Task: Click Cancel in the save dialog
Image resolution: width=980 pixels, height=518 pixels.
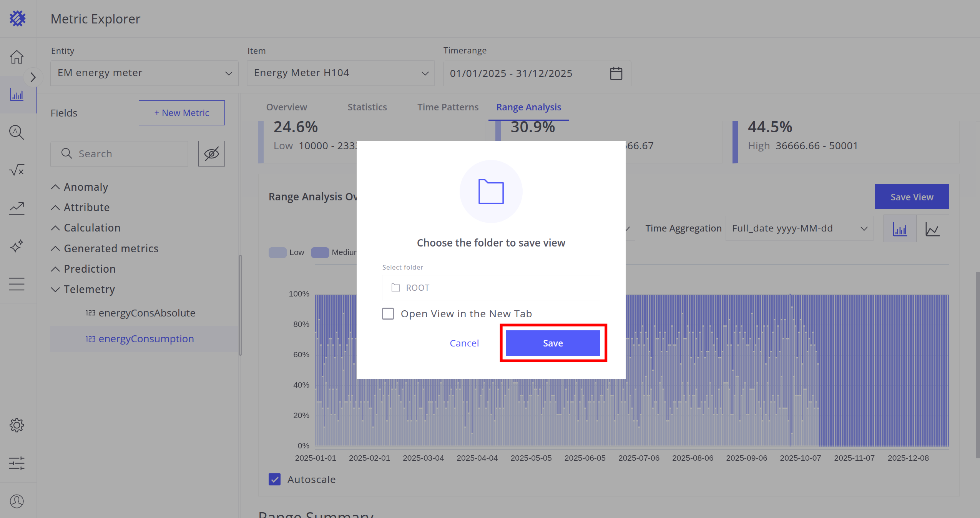Action: click(x=464, y=343)
